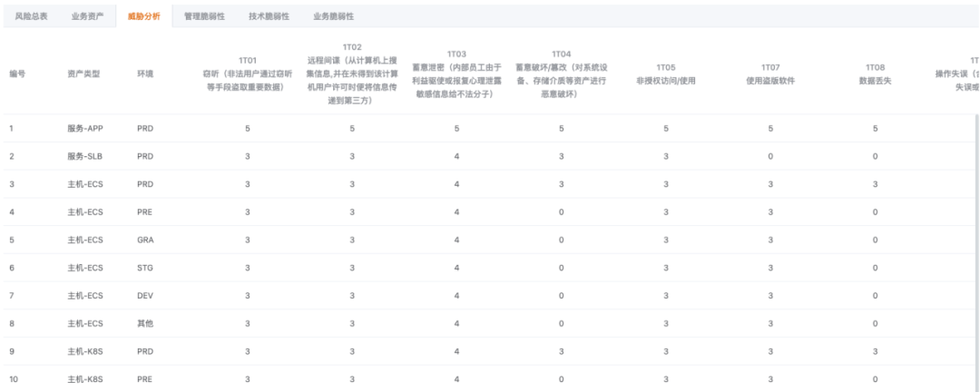
Task: Click the 1T01 窃听 column header
Action: coord(248,73)
